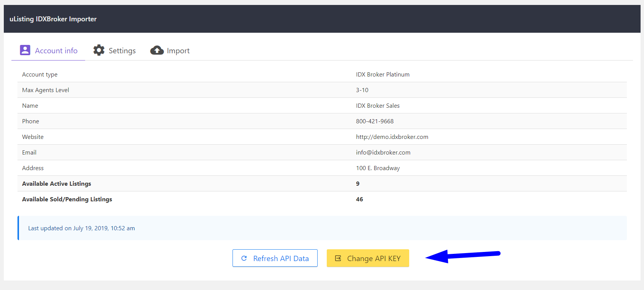Viewport: 644px width, 290px height.
Task: Click the Sold/Pending Listings count 46
Action: tap(359, 199)
